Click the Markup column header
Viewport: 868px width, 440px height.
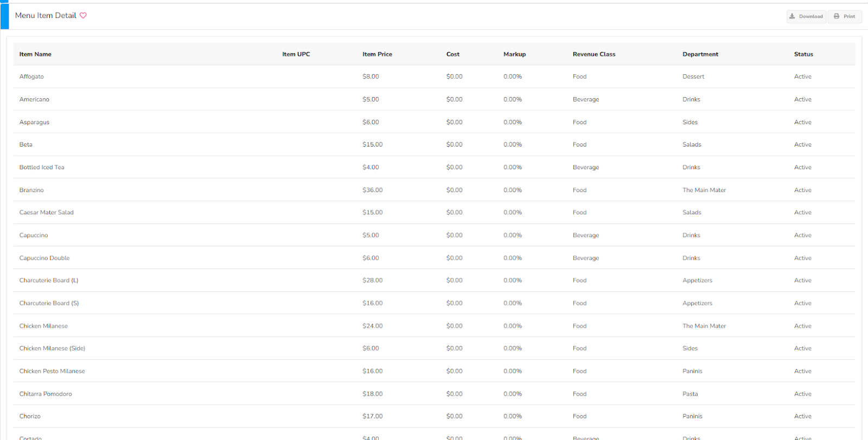click(x=514, y=54)
